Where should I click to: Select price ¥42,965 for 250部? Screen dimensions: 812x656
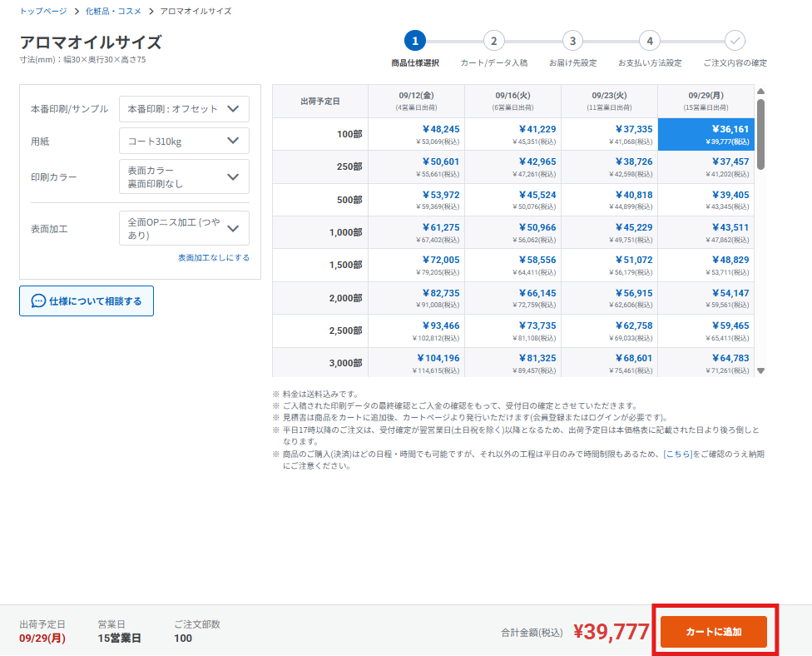coord(512,166)
